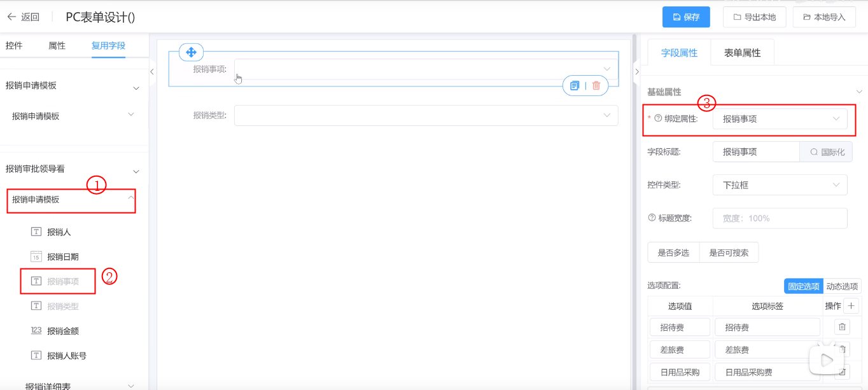The height and width of the screenshot is (390, 868).
Task: Click the help icon beside 绑定属性
Action: click(658, 118)
